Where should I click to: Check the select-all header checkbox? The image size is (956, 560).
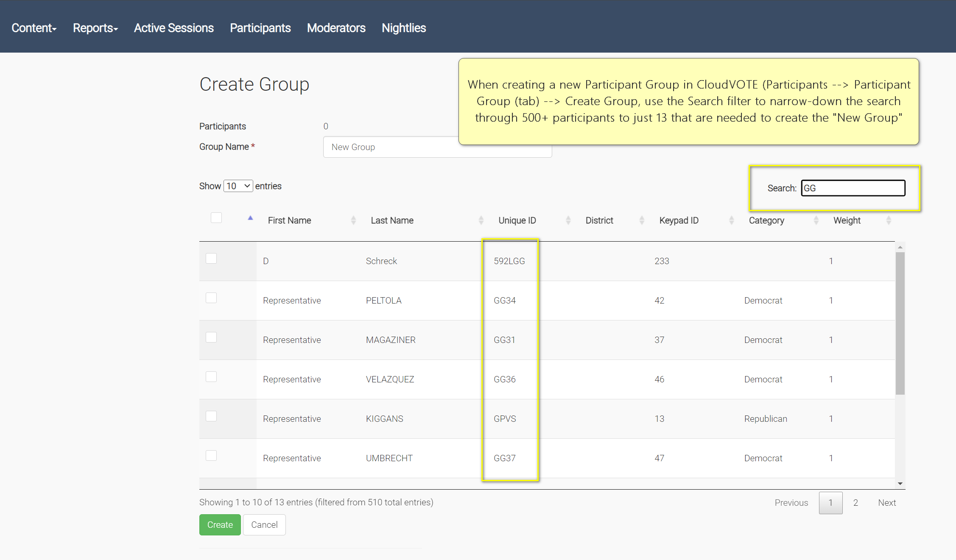(x=216, y=218)
